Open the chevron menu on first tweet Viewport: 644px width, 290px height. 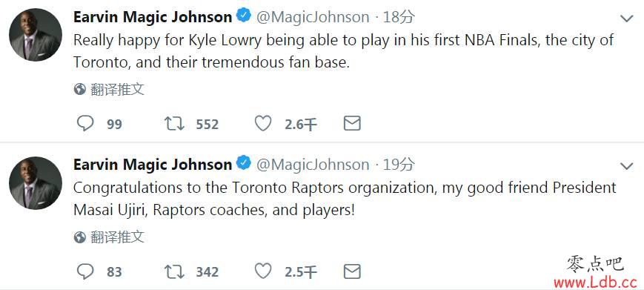click(627, 19)
